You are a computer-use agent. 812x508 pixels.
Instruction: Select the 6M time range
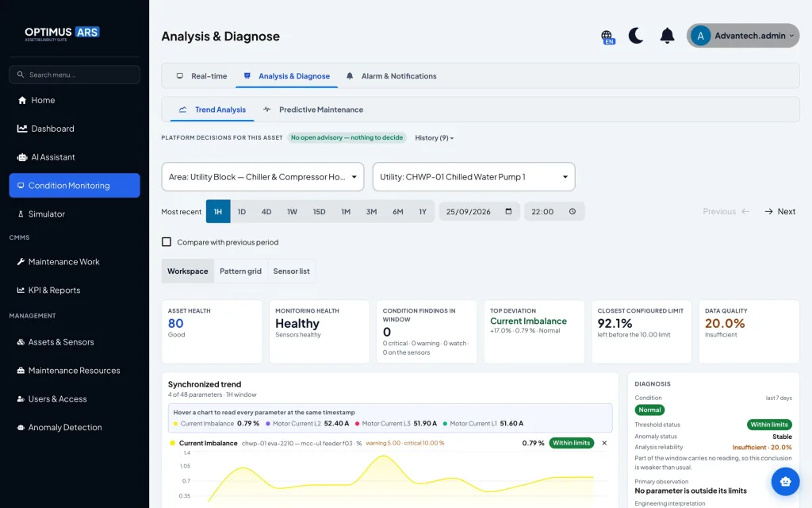398,211
